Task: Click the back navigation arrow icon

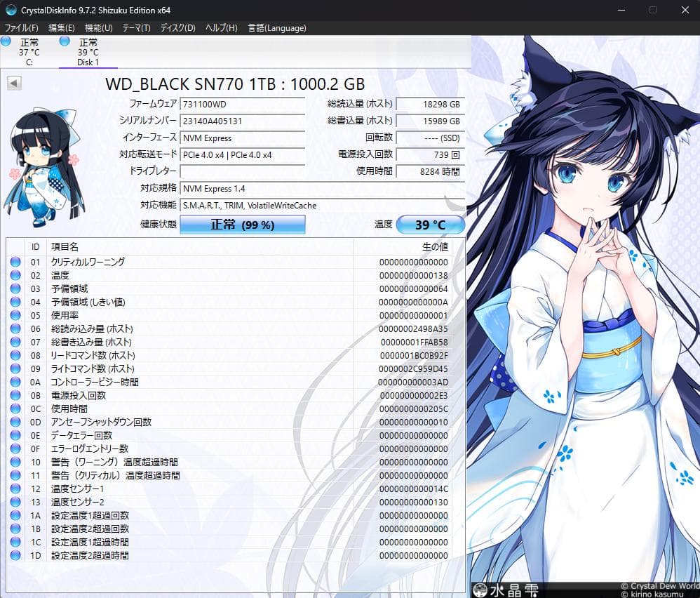Action: click(14, 82)
